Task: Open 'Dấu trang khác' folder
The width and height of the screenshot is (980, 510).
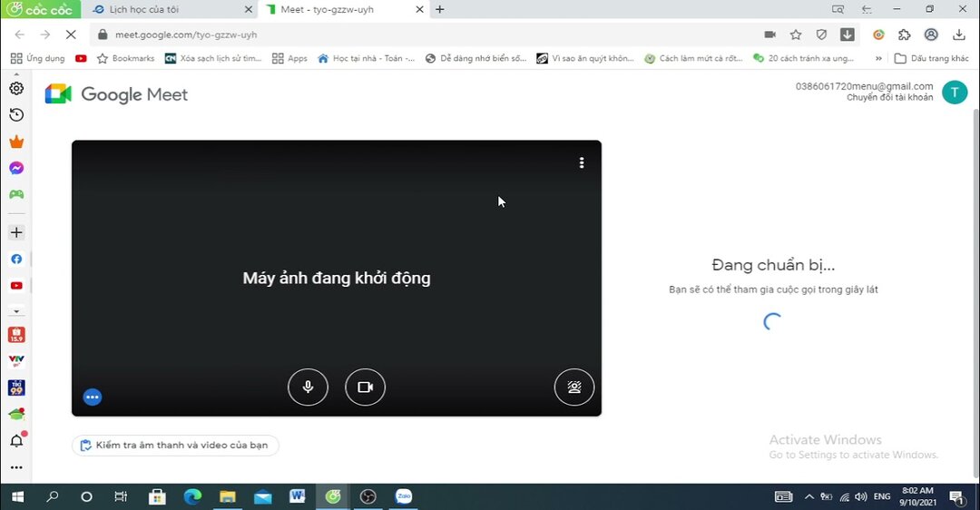Action: coord(931,58)
